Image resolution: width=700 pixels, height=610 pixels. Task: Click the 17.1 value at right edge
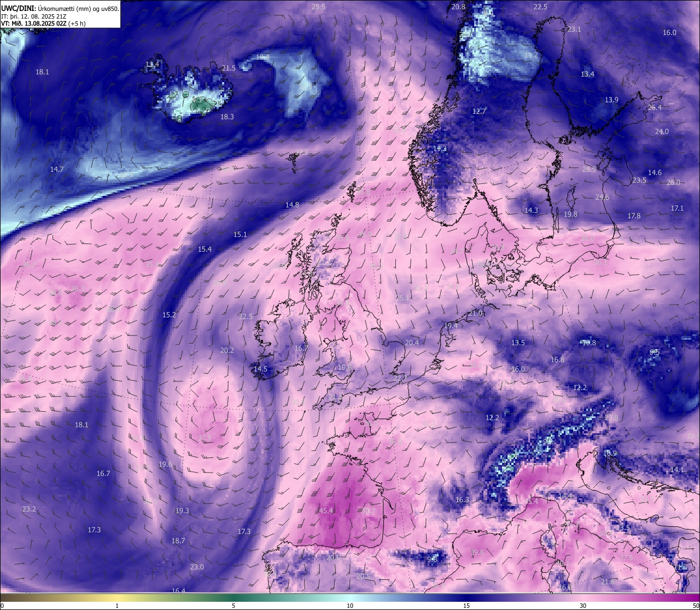pyautogui.click(x=677, y=208)
